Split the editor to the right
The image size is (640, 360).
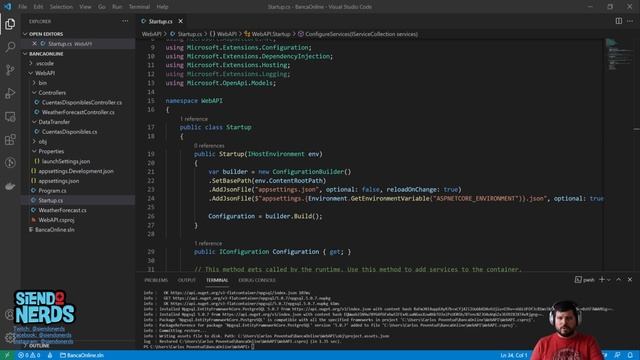pos(619,21)
